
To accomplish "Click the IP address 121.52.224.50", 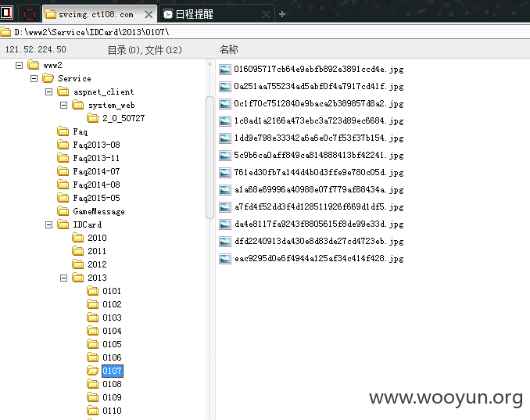I will 36,50.
